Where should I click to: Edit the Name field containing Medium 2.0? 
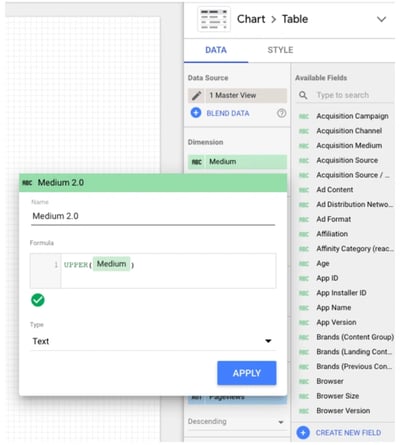153,216
